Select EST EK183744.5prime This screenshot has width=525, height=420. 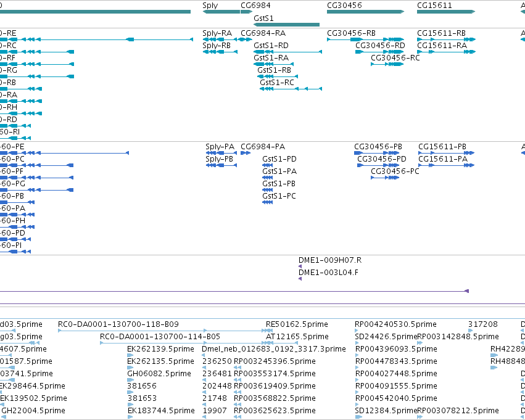click(161, 411)
